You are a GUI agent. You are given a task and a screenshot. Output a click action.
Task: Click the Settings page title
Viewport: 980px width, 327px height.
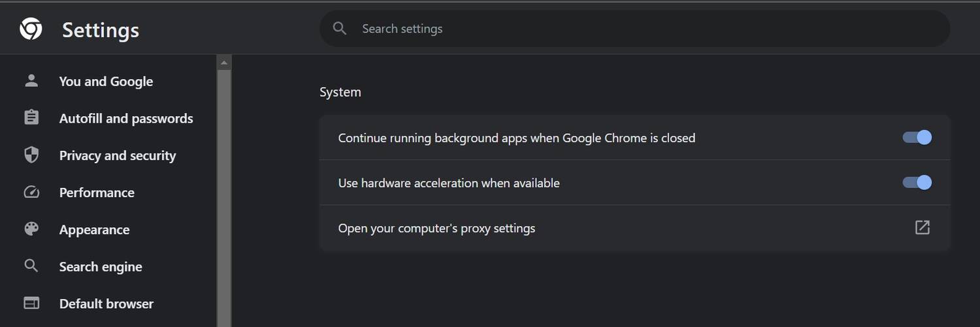tap(101, 30)
